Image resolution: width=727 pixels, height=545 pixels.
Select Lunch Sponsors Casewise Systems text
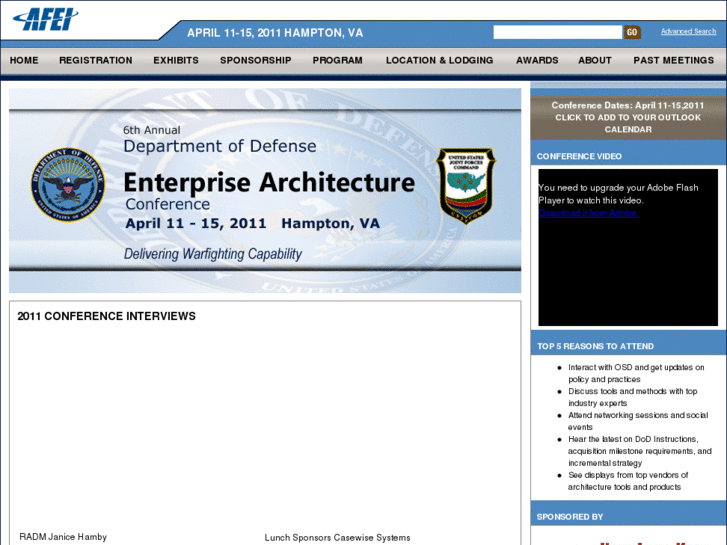click(338, 538)
